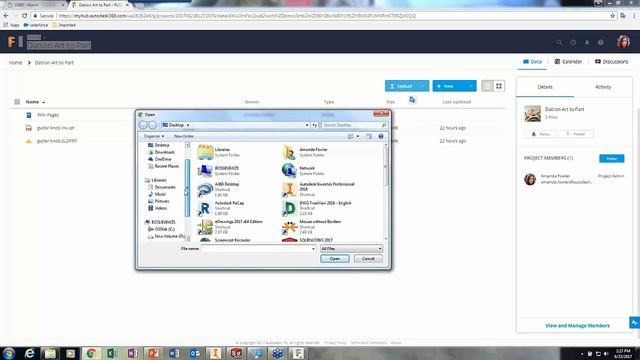
Task: Select the Autodesk ReCap shortcut icon
Action: click(x=205, y=208)
